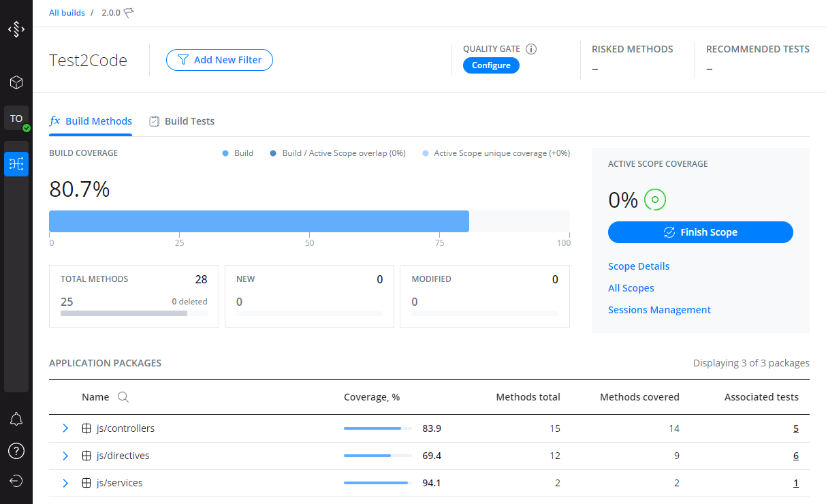The image size is (826, 504).
Task: Click the 80.7% build coverage value
Action: pyautogui.click(x=80, y=189)
